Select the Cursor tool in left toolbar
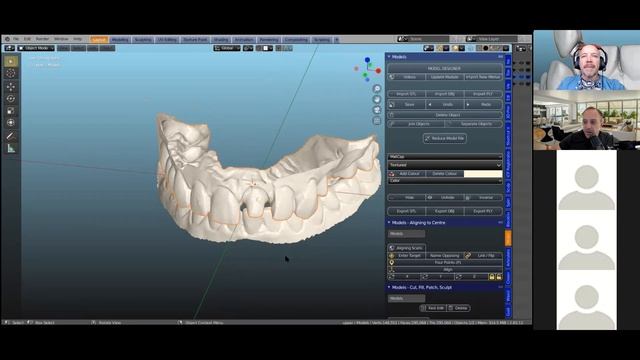Image resolution: width=640 pixels, height=360 pixels. click(11, 73)
